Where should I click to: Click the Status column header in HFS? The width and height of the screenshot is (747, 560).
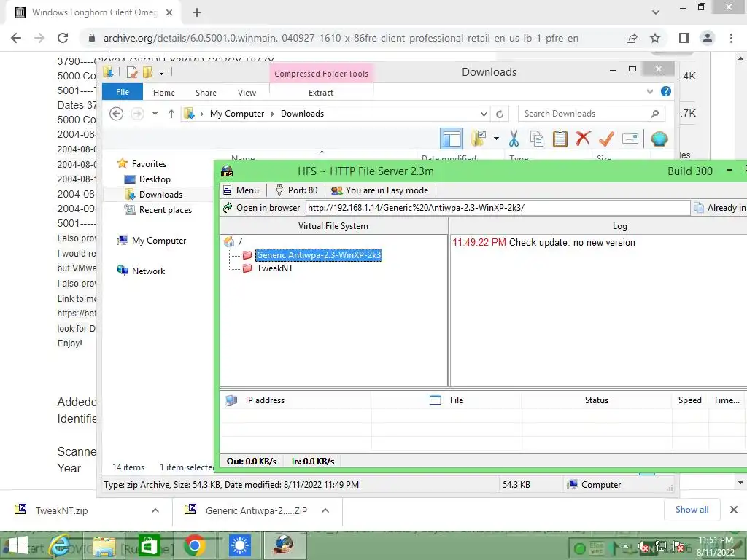[597, 400]
